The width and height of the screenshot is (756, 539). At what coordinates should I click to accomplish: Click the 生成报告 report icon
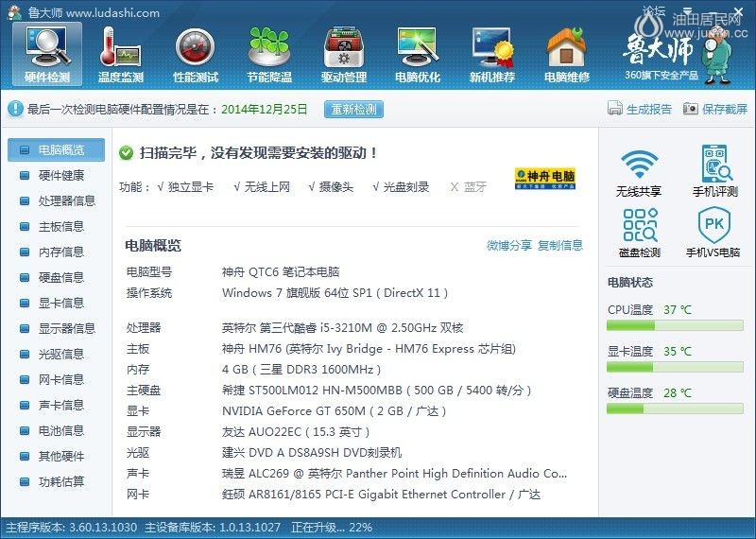[x=615, y=109]
